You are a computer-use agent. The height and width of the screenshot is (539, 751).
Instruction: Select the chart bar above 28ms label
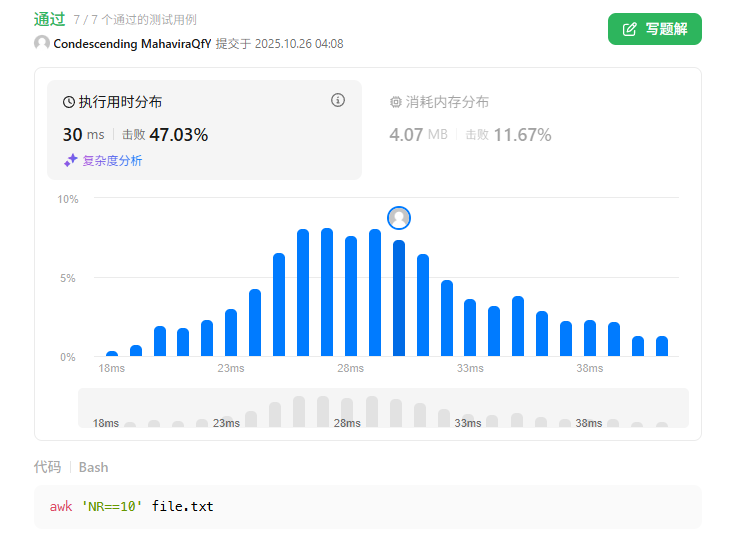[x=351, y=296]
